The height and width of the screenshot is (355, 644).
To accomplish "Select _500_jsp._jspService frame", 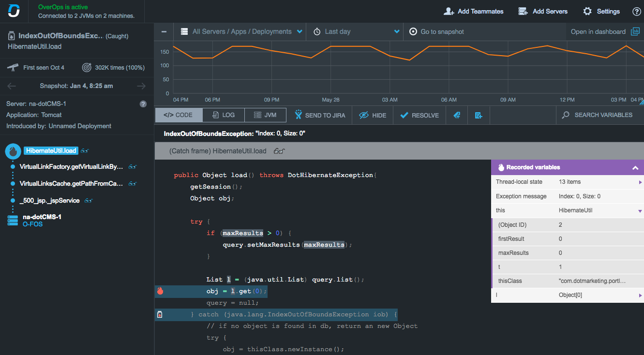I will [x=49, y=200].
